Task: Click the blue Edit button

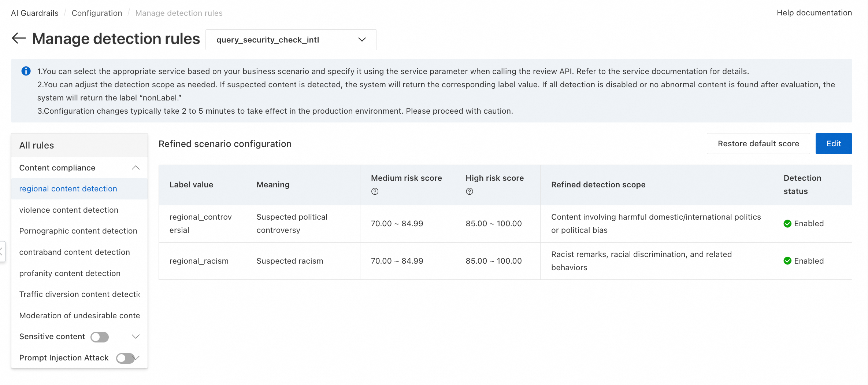Action: (834, 144)
